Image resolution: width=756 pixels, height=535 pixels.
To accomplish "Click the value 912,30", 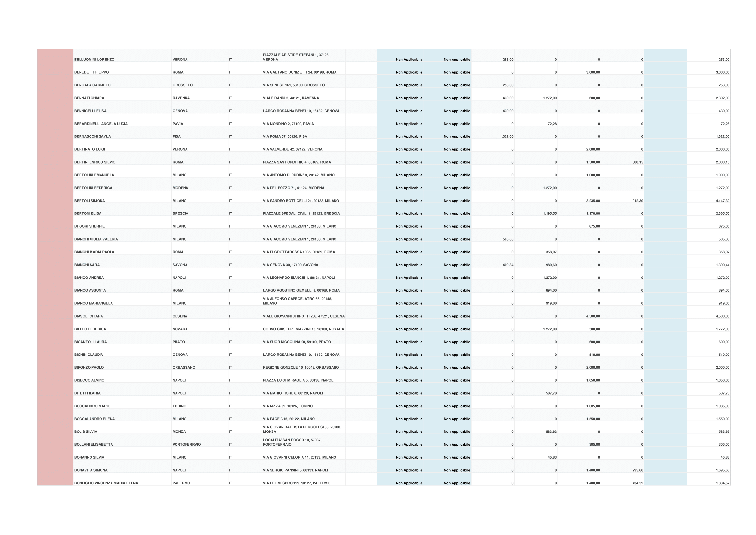I will [637, 201].
